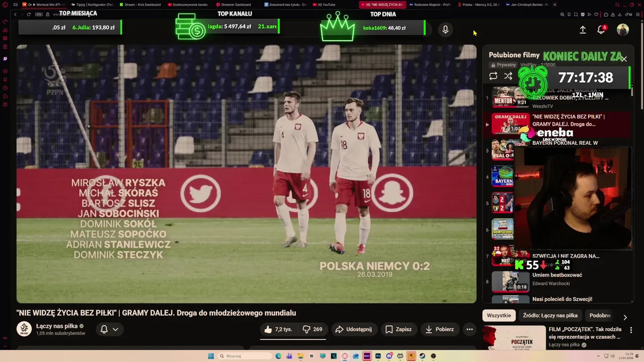
Task: Open File Explorer from taskbar
Action: point(300,356)
